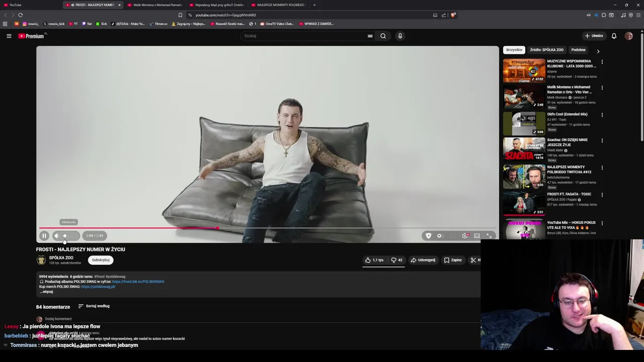Select Podobne filter chip

pos(578,50)
